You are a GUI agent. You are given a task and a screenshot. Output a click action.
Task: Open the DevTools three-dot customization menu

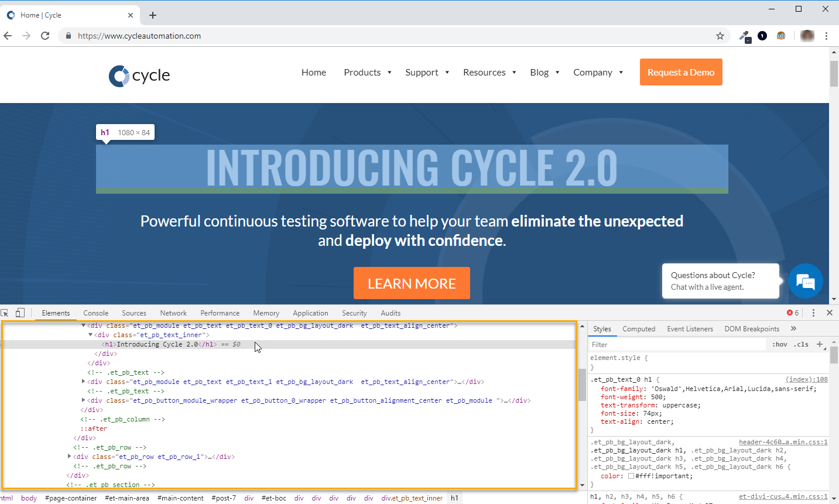coord(813,313)
